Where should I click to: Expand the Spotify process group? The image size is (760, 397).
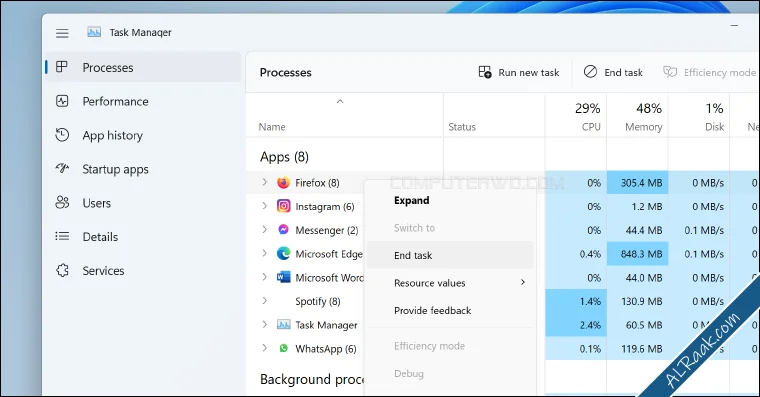pos(264,301)
